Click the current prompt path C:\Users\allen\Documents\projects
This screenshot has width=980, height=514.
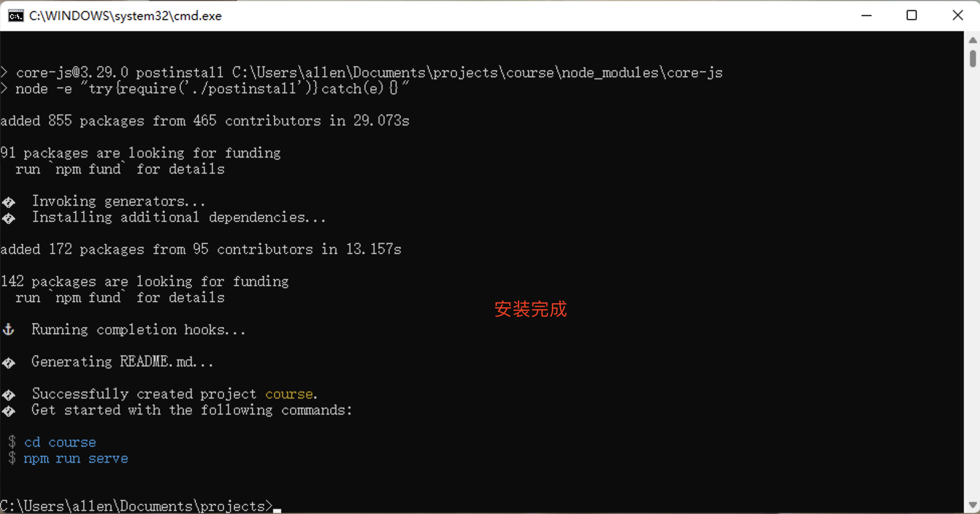point(135,505)
